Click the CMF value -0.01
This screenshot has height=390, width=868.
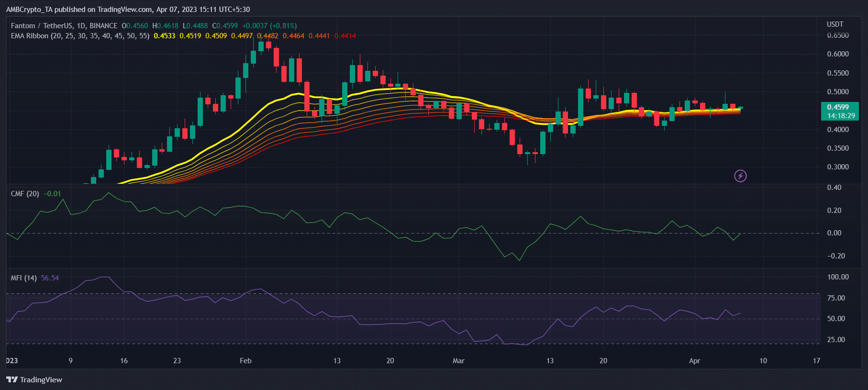click(x=52, y=194)
